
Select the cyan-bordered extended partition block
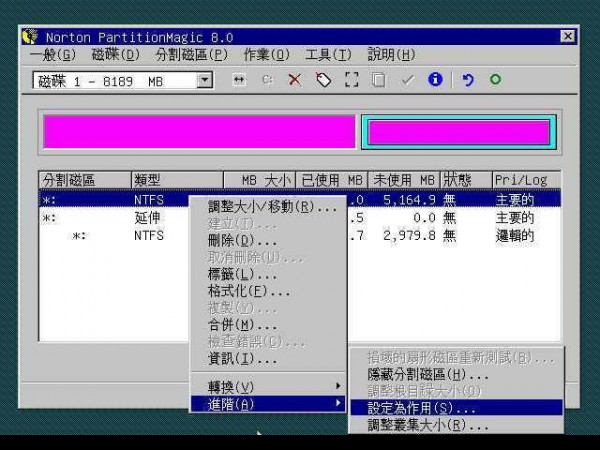458,132
